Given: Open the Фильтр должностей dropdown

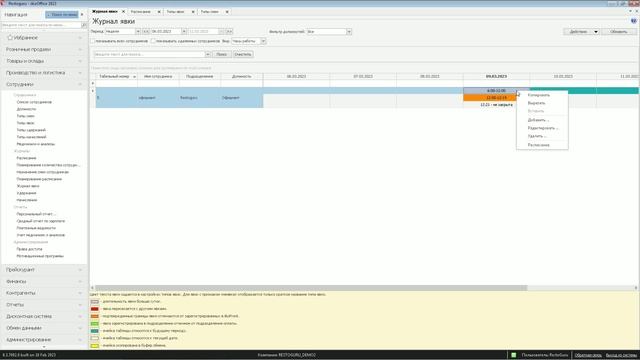Looking at the screenshot, I should click(349, 31).
